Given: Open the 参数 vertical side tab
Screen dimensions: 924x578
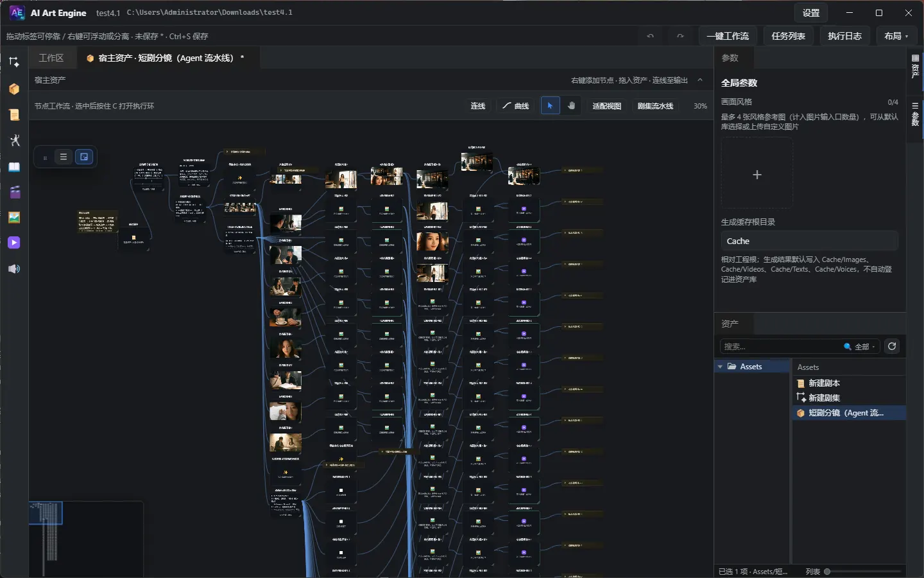Looking at the screenshot, I should coord(916,113).
